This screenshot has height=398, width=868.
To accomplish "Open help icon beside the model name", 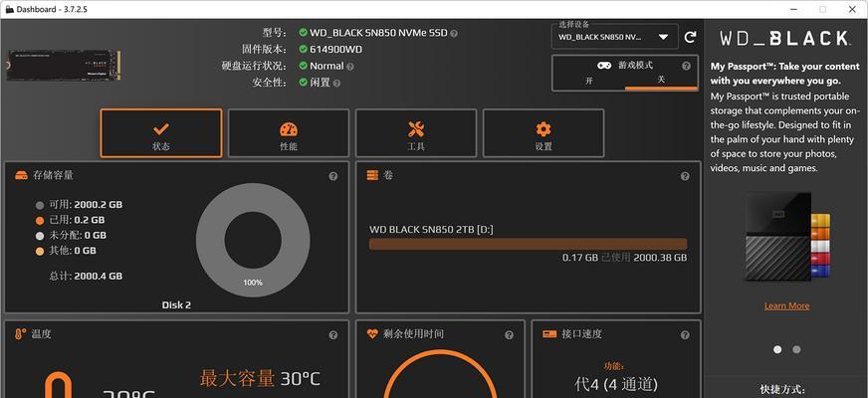I will [x=454, y=33].
